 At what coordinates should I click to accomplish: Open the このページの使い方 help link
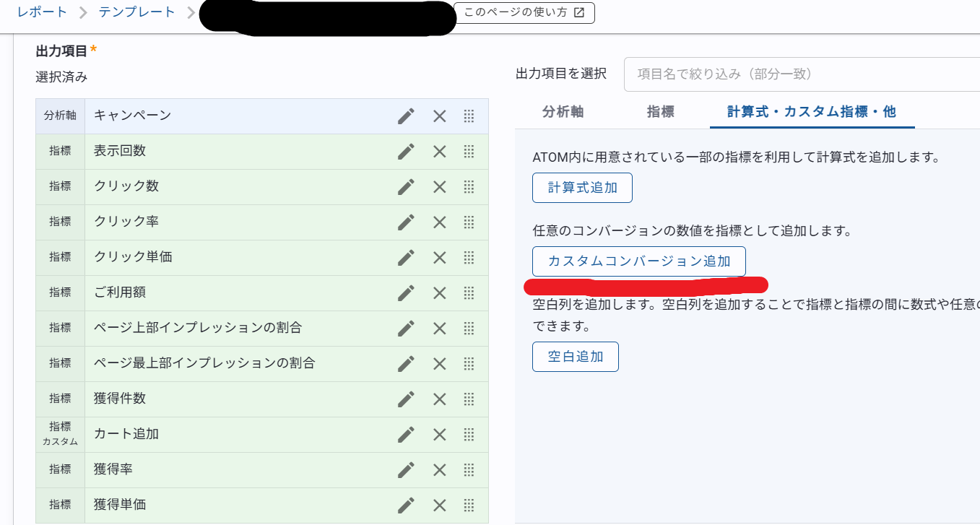524,13
